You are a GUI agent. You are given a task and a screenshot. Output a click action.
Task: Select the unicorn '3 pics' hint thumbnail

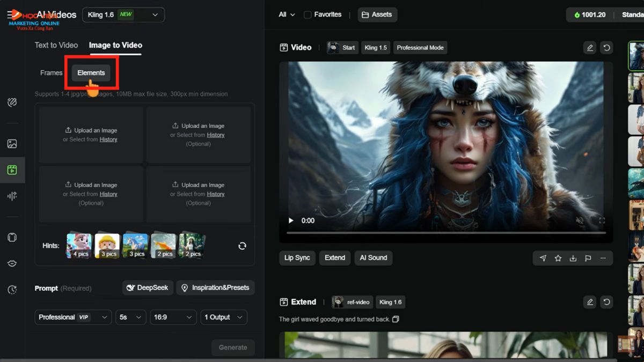pyautogui.click(x=136, y=246)
